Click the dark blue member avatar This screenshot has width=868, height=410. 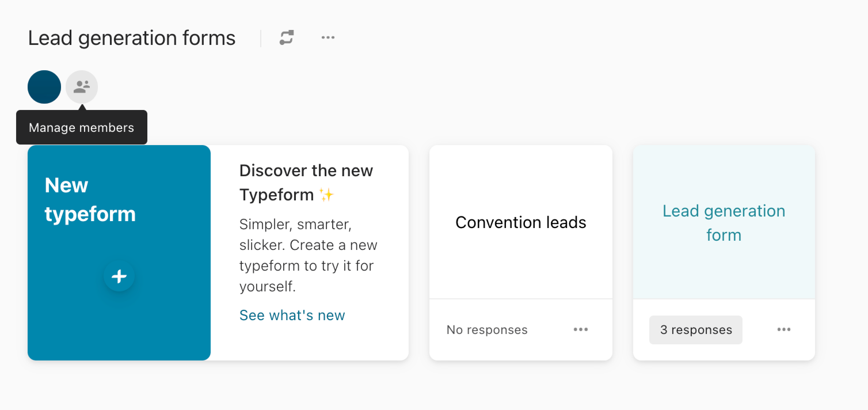[44, 87]
